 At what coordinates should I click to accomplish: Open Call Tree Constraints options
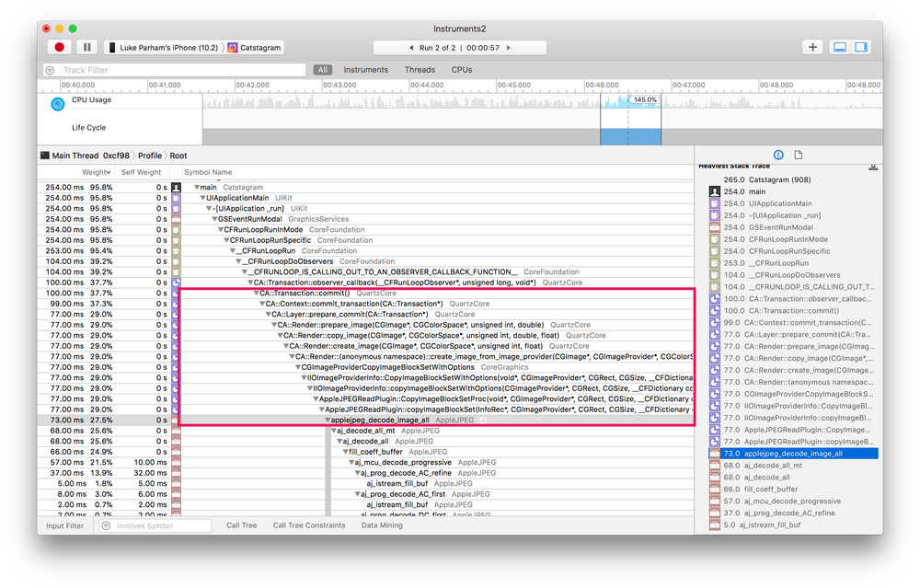[x=308, y=525]
